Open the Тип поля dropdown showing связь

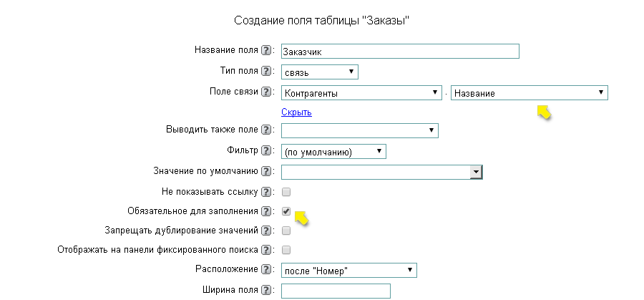tap(319, 72)
